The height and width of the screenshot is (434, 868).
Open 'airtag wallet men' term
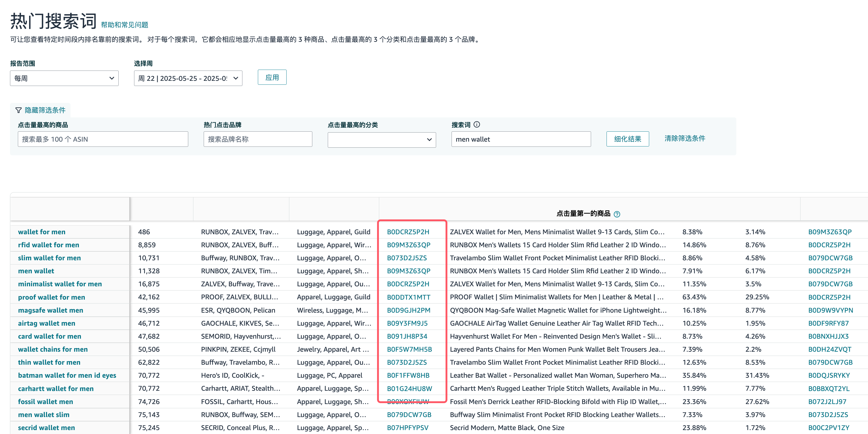pos(47,323)
